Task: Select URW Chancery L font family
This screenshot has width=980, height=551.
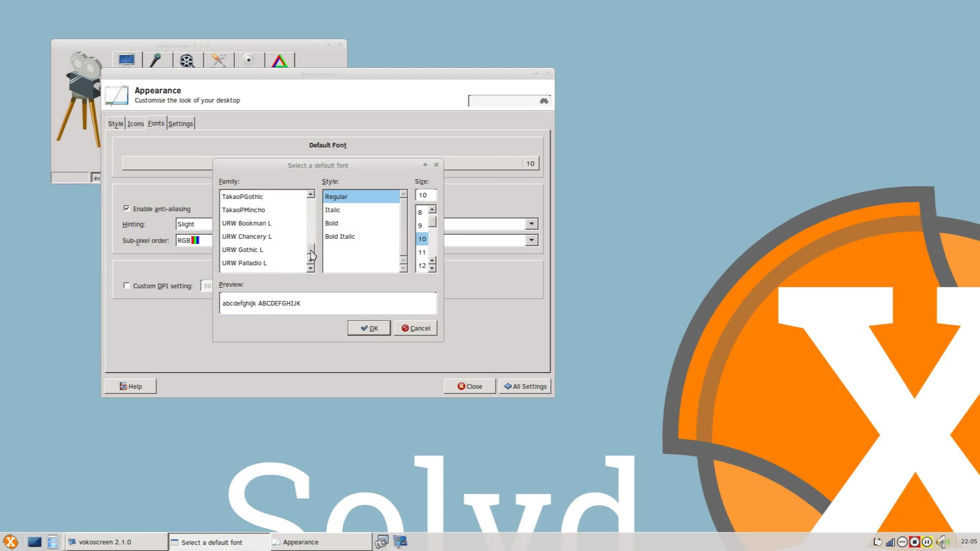Action: [263, 236]
